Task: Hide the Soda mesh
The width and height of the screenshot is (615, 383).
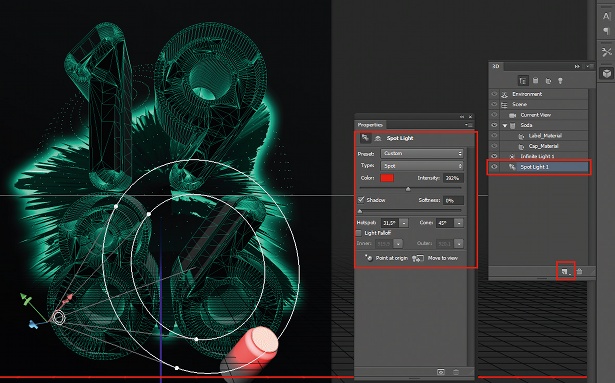Action: coord(494,125)
